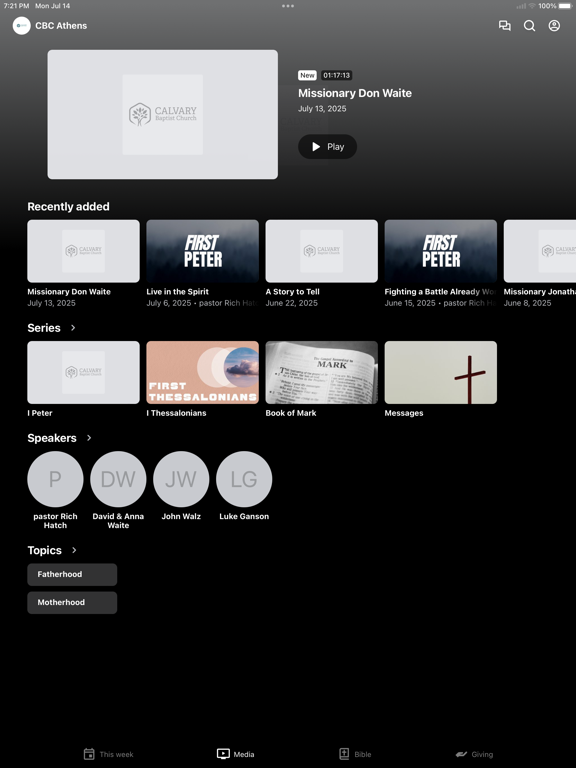Image resolution: width=576 pixels, height=768 pixels.
Task: Tap the Wi-Fi status icon
Action: [532, 6]
